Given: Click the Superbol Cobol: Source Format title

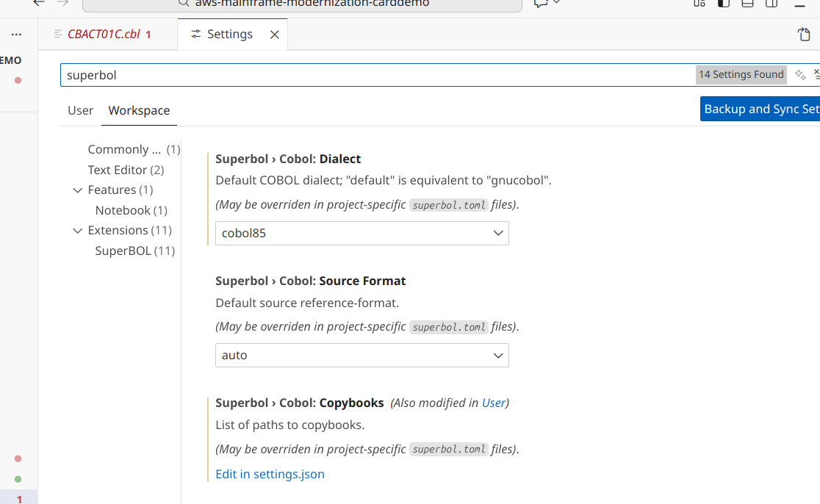Looking at the screenshot, I should (x=311, y=281).
